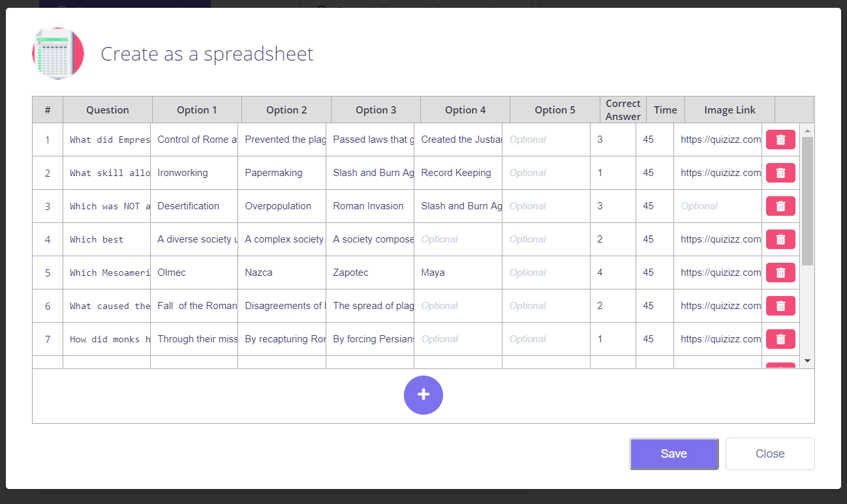Select the 'Zapotec' option cell
The image size is (847, 504).
[370, 273]
